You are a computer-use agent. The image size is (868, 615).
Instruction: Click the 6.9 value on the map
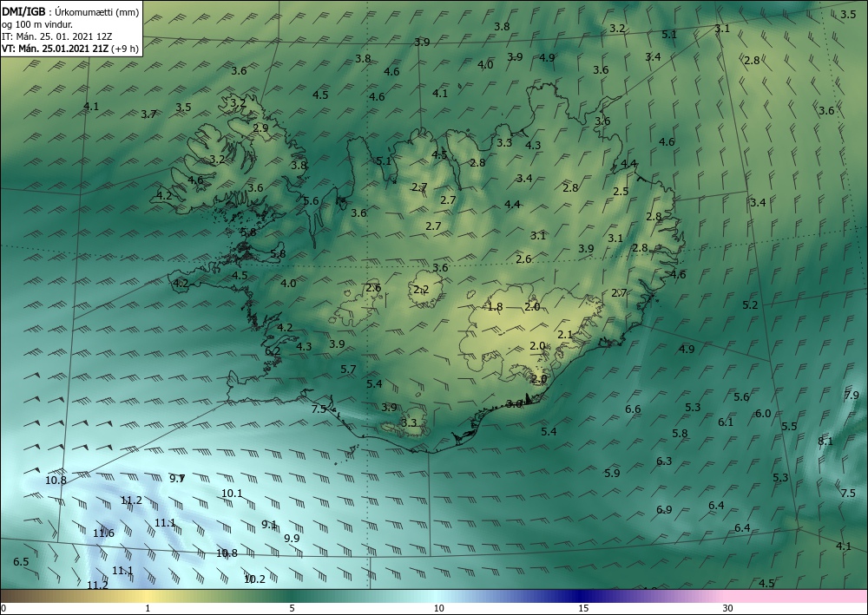pos(664,509)
